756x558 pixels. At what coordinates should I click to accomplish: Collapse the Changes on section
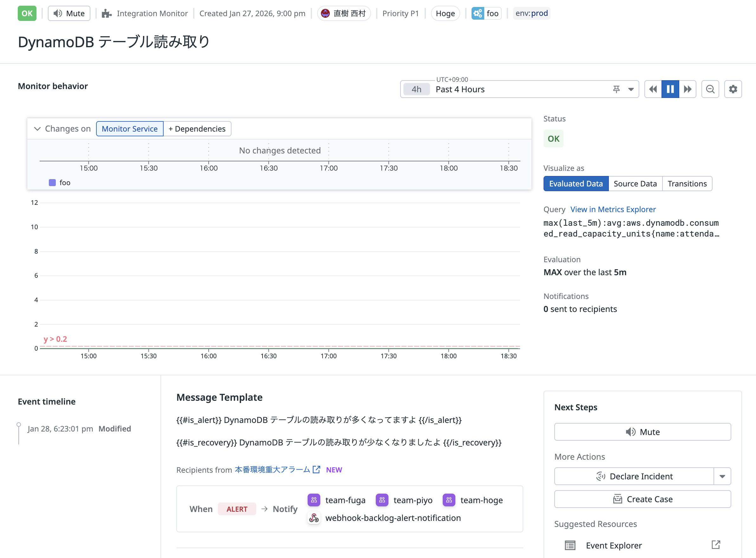coord(37,129)
